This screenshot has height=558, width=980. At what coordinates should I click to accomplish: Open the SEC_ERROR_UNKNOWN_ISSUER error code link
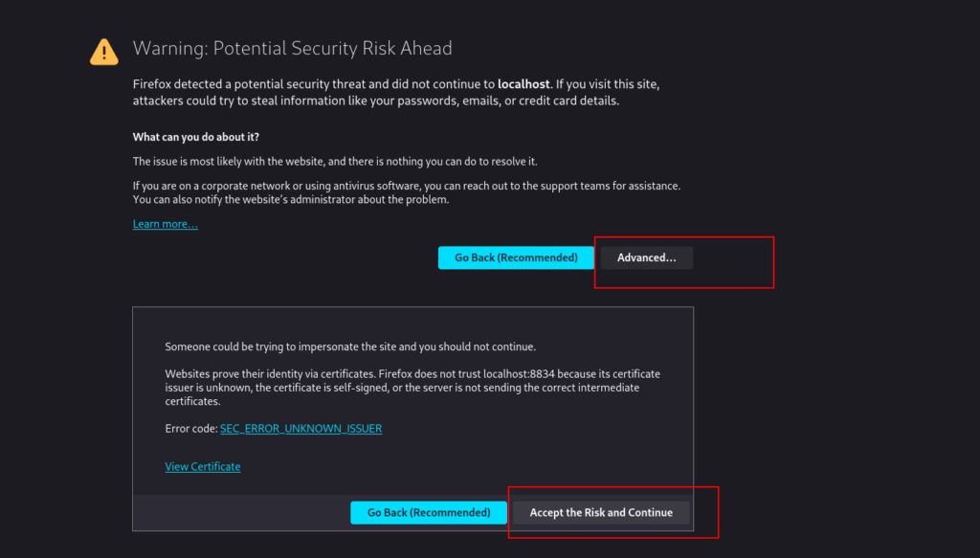(301, 428)
